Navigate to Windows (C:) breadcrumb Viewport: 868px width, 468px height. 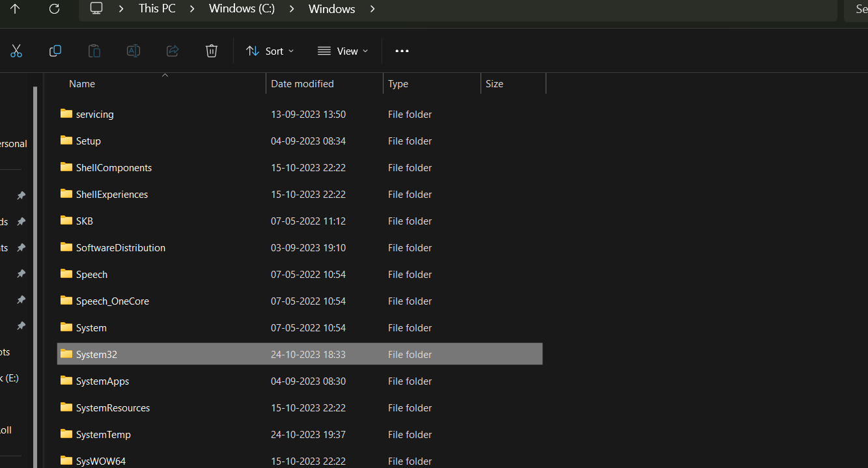[x=242, y=9]
